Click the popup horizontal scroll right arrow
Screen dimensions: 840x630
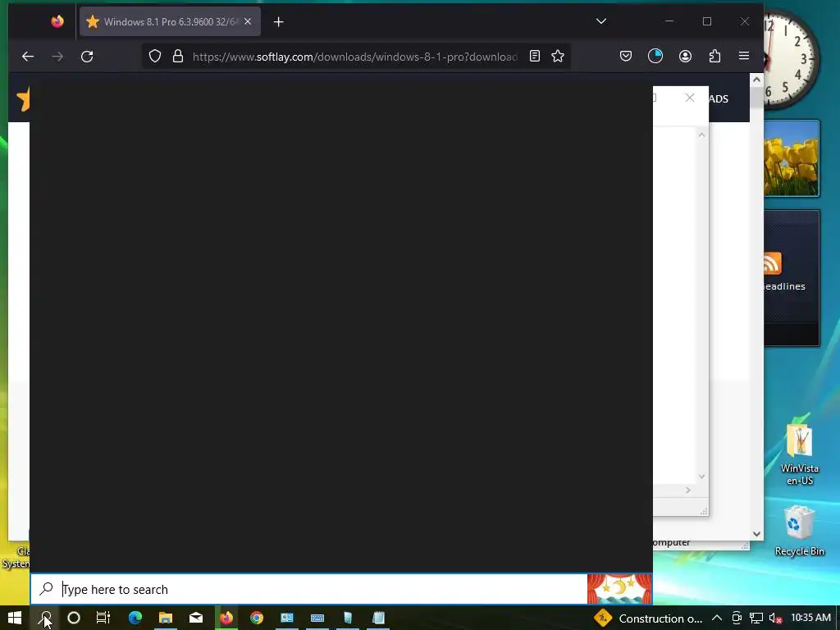pyautogui.click(x=688, y=491)
